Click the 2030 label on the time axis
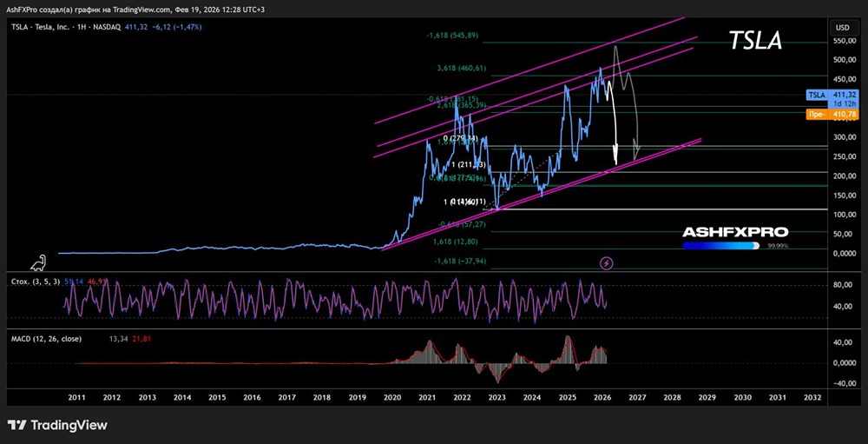The height and width of the screenshot is (444, 868). (742, 397)
